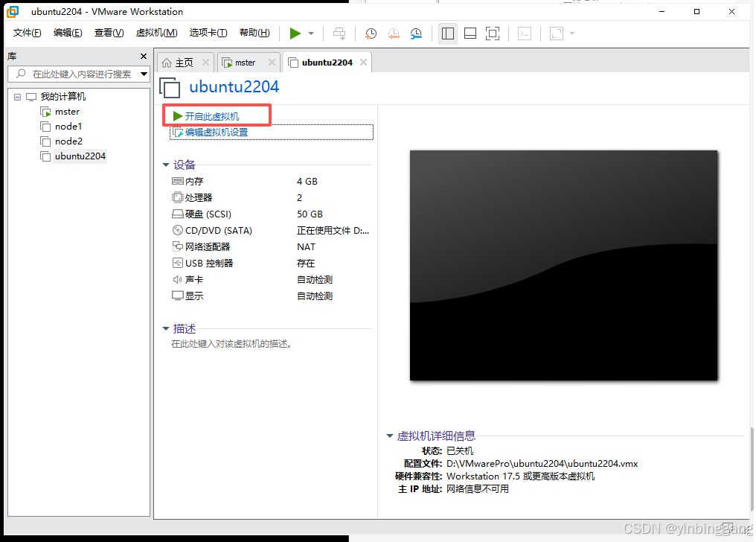This screenshot has width=756, height=542.
Task: Collapse the 设备 devices section
Action: [166, 165]
